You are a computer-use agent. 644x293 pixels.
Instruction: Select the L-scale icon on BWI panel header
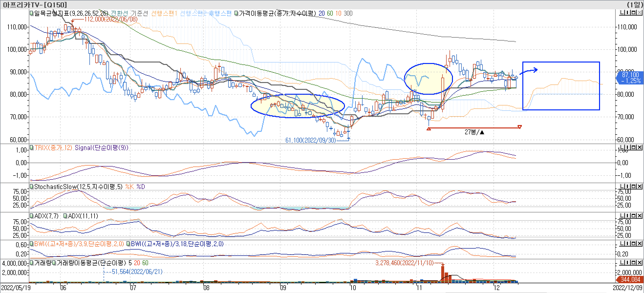point(622,243)
